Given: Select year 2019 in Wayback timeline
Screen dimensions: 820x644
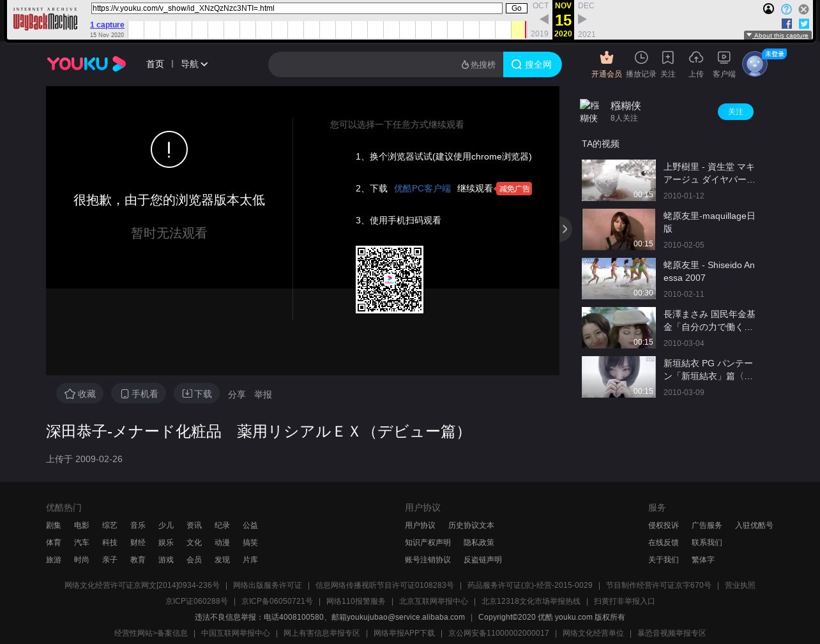Looking at the screenshot, I should coord(540,34).
